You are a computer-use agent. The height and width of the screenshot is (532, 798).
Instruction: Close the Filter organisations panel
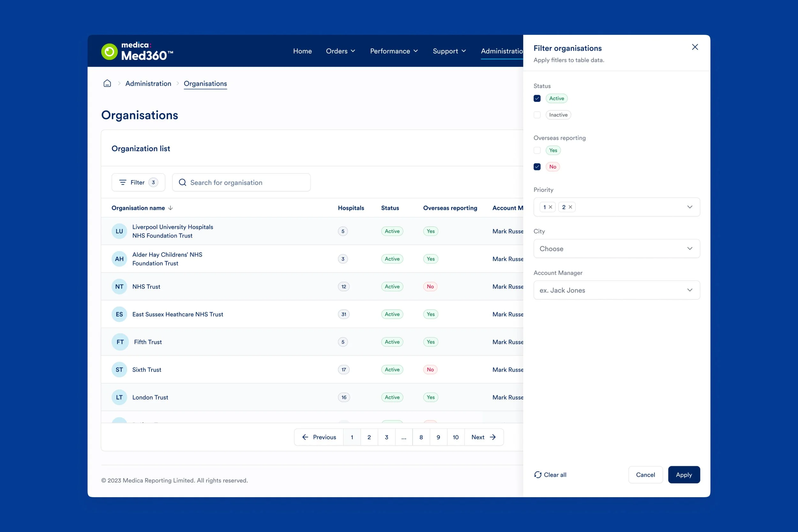[695, 47]
